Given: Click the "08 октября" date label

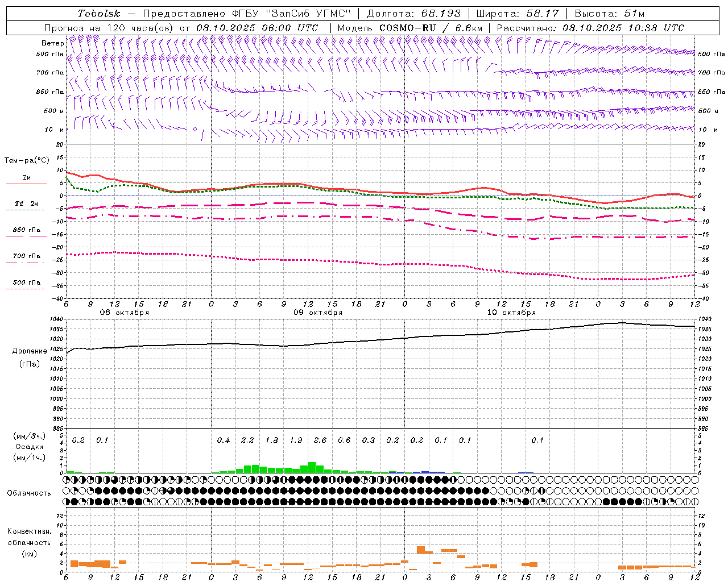Looking at the screenshot, I should tap(125, 313).
